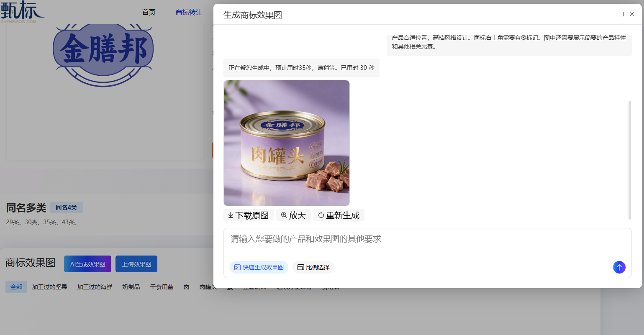Maximize the 生成商标效果图 dialog
The height and width of the screenshot is (335, 644).
[621, 14]
